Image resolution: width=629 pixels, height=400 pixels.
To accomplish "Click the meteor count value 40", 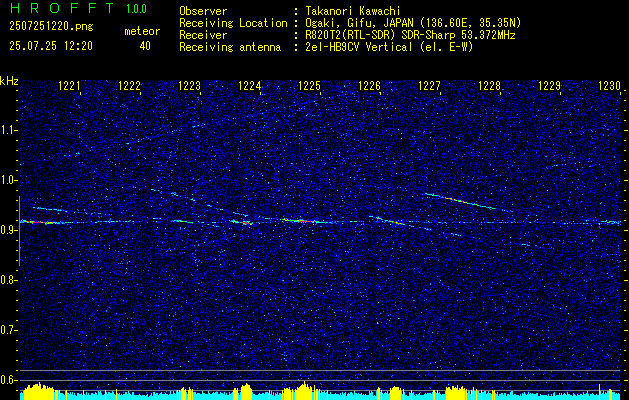I will tap(145, 46).
